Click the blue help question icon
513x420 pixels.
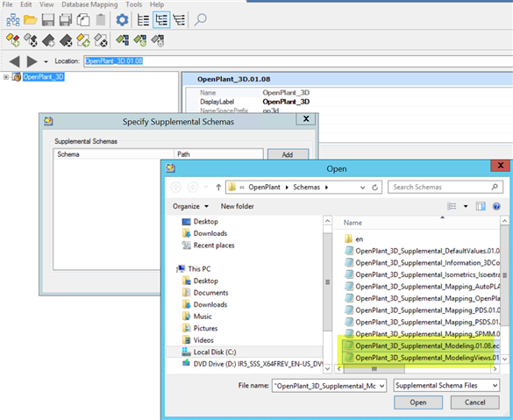[x=496, y=206]
